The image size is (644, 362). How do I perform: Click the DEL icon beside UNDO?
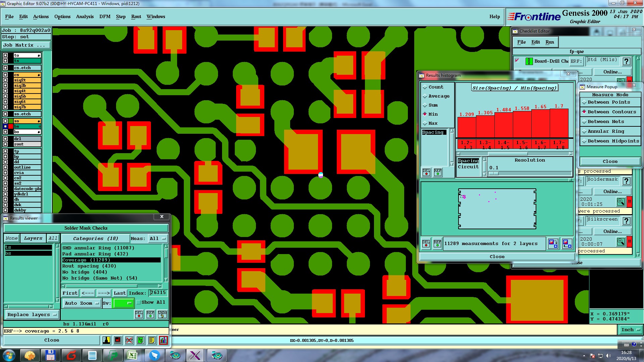coord(139,314)
